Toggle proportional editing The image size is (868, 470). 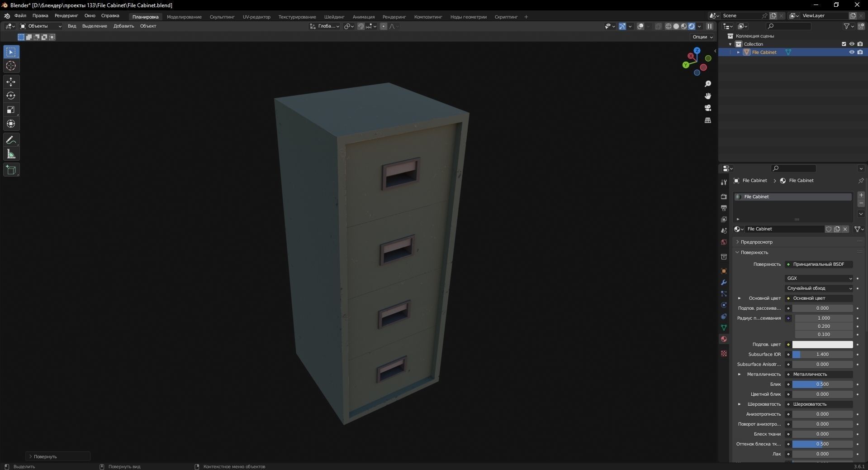(384, 26)
